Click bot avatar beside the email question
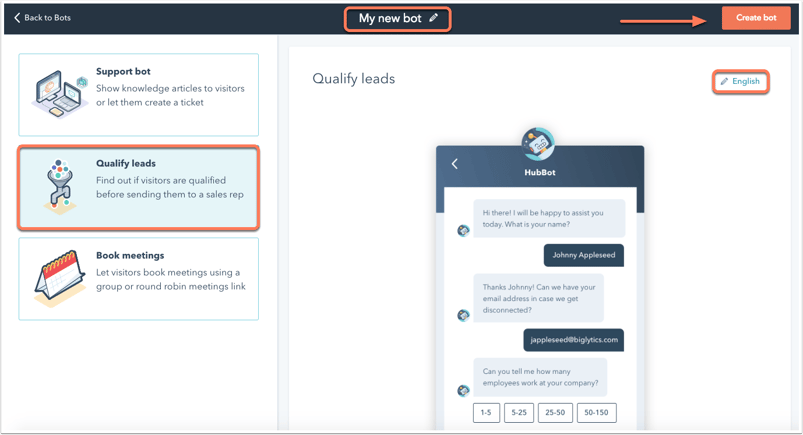Viewport: 803px width, 435px height. tap(463, 315)
